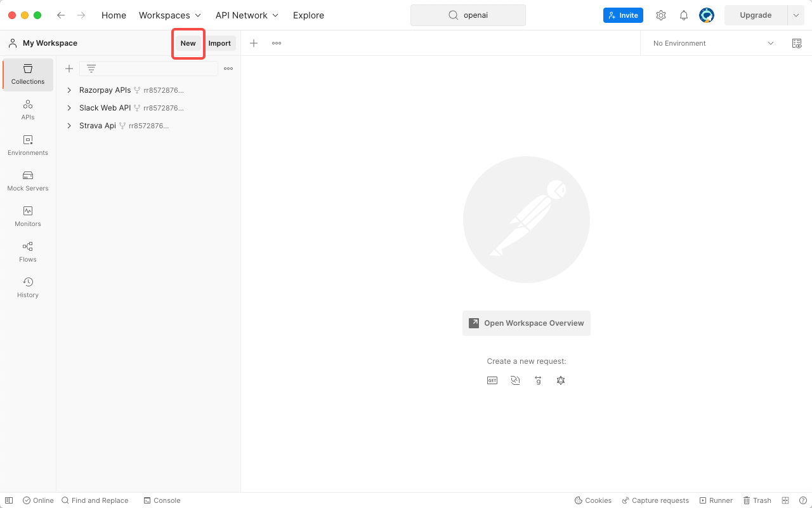Expand the Razorpay APIs collection
This screenshot has width=812, height=508.
point(69,90)
